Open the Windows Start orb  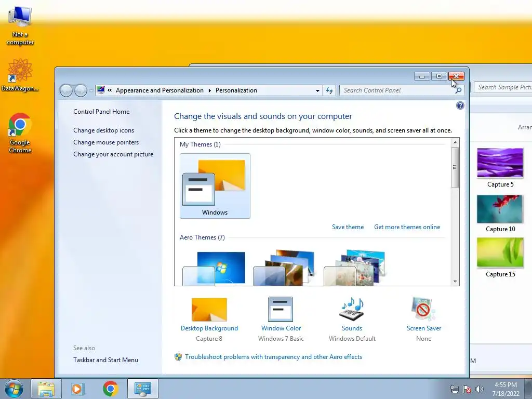(x=14, y=389)
